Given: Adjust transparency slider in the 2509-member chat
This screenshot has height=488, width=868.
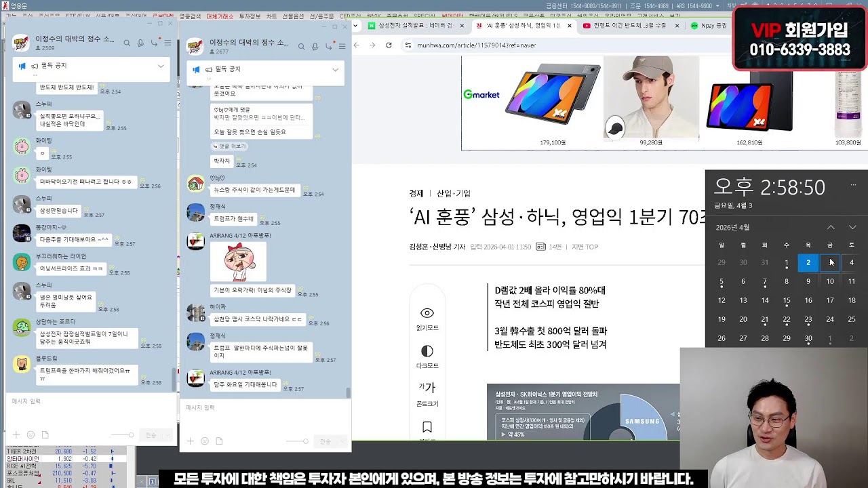Looking at the screenshot, I should pyautogui.click(x=122, y=434).
